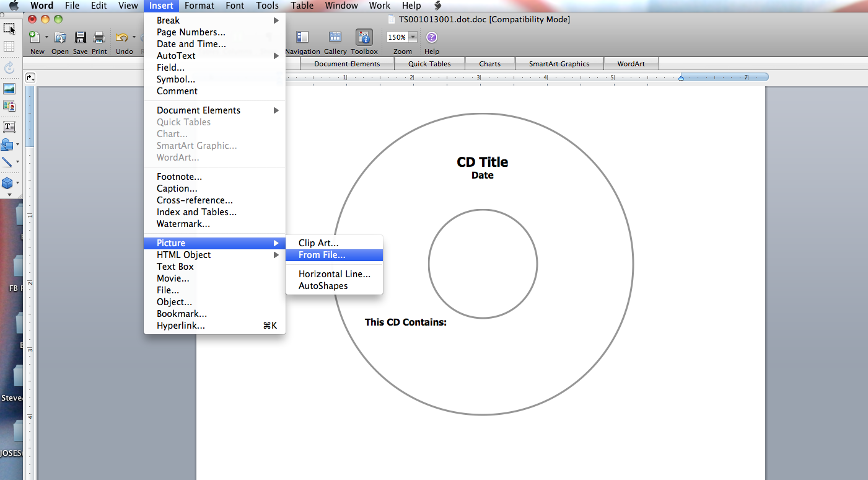
Task: Click the clip art gallery icon
Action: (9, 106)
